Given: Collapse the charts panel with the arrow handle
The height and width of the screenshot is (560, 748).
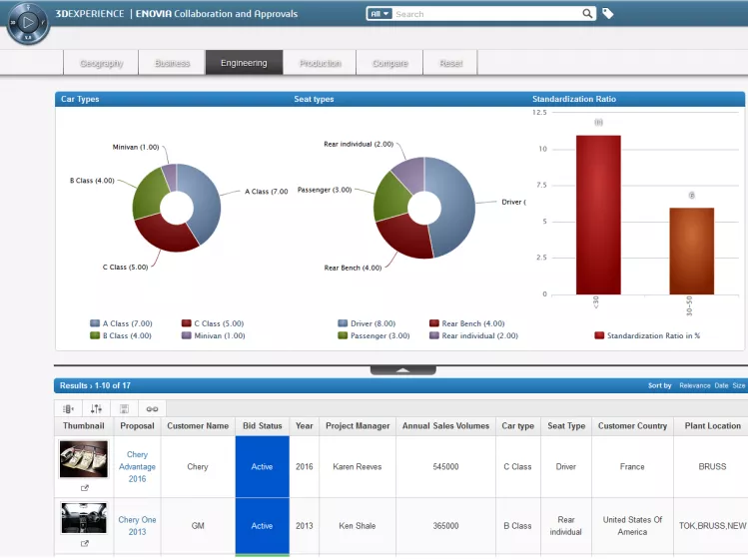Looking at the screenshot, I should tap(403, 370).
